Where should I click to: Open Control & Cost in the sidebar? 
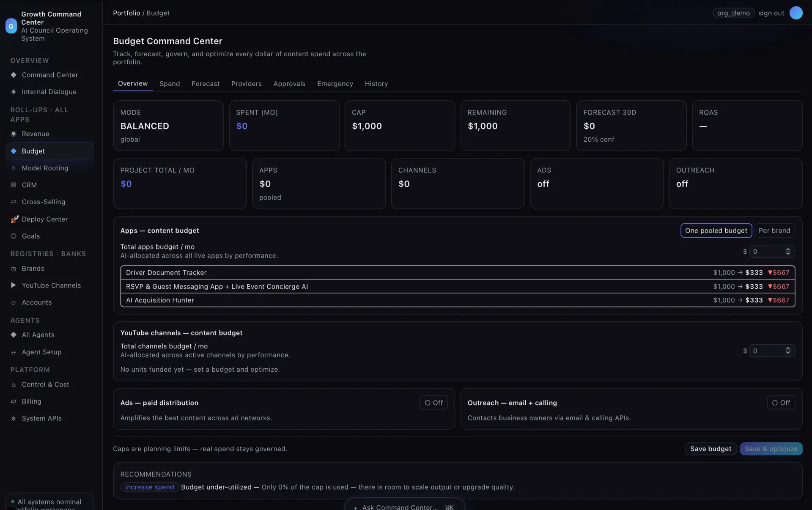point(50,384)
